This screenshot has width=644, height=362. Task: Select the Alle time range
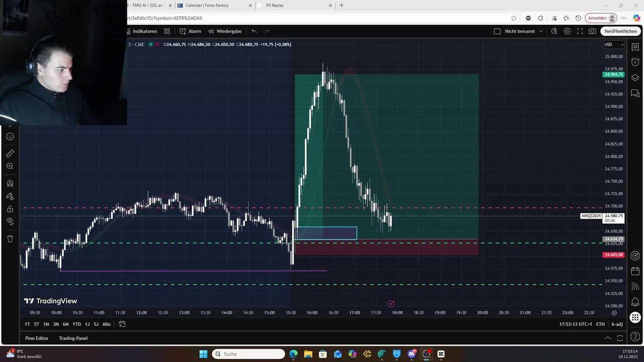[x=107, y=324]
